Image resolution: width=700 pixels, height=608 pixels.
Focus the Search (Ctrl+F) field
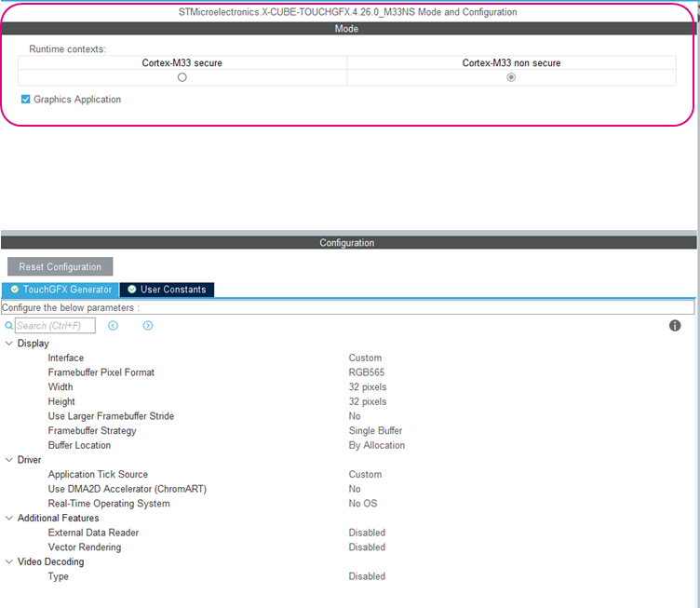click(x=55, y=326)
